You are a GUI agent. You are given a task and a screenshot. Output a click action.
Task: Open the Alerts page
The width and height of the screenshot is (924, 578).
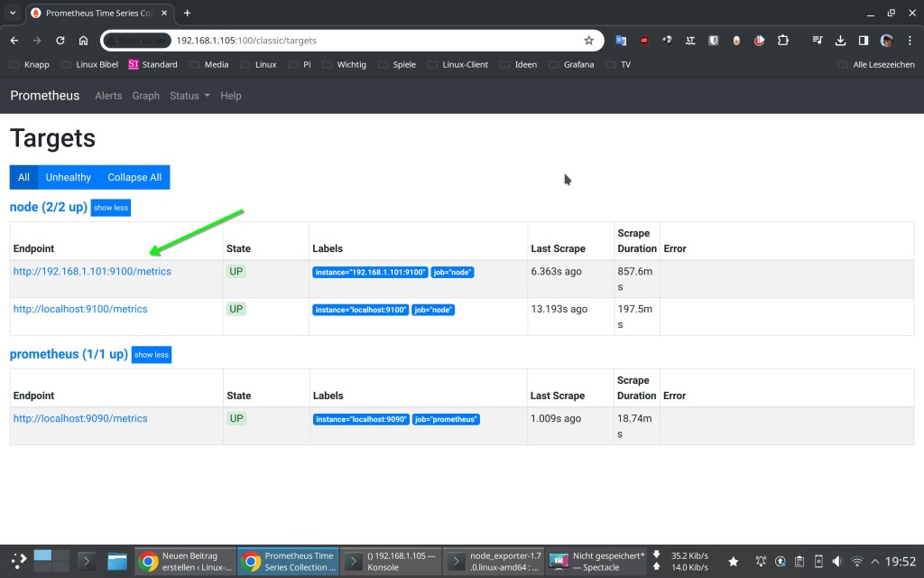[x=108, y=96]
